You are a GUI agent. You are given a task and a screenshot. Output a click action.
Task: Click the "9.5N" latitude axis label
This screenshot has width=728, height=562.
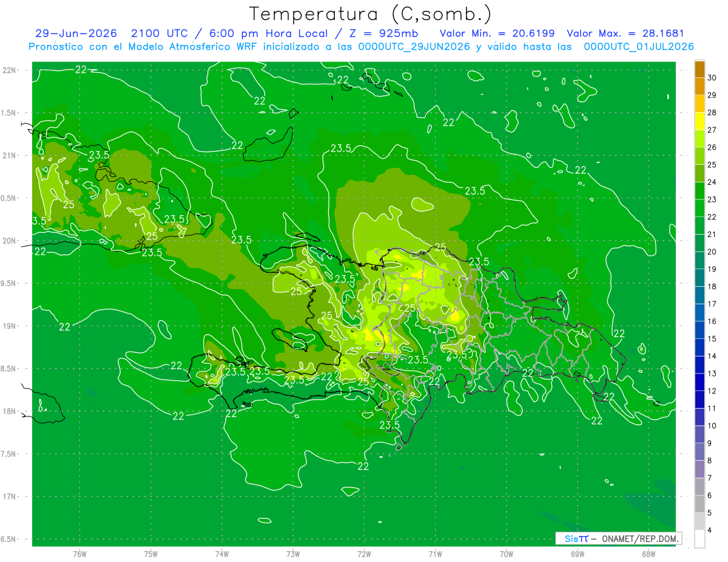(x=9, y=283)
